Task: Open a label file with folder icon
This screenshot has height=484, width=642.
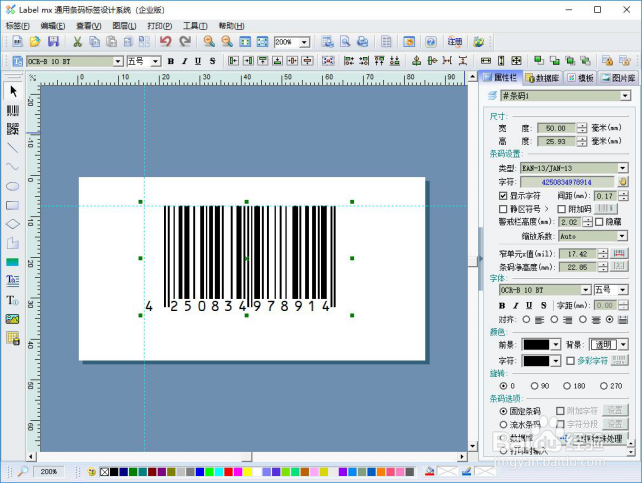Action: (x=35, y=41)
